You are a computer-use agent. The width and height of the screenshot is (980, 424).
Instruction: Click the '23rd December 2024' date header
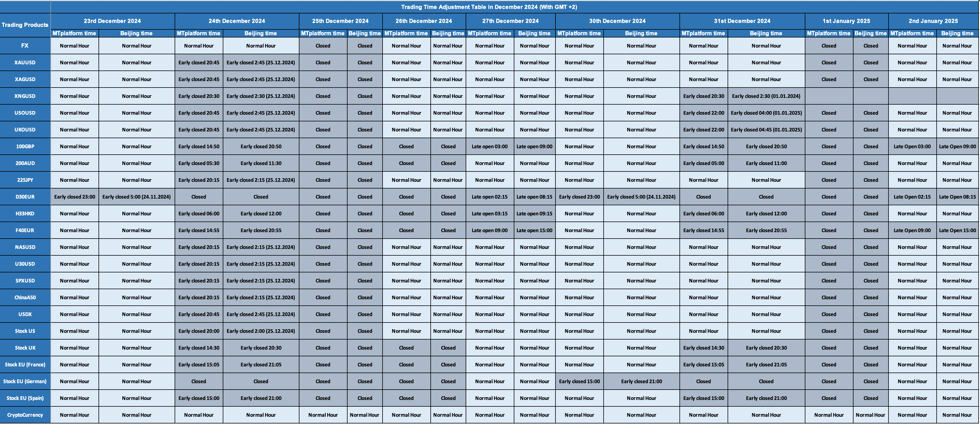112,21
